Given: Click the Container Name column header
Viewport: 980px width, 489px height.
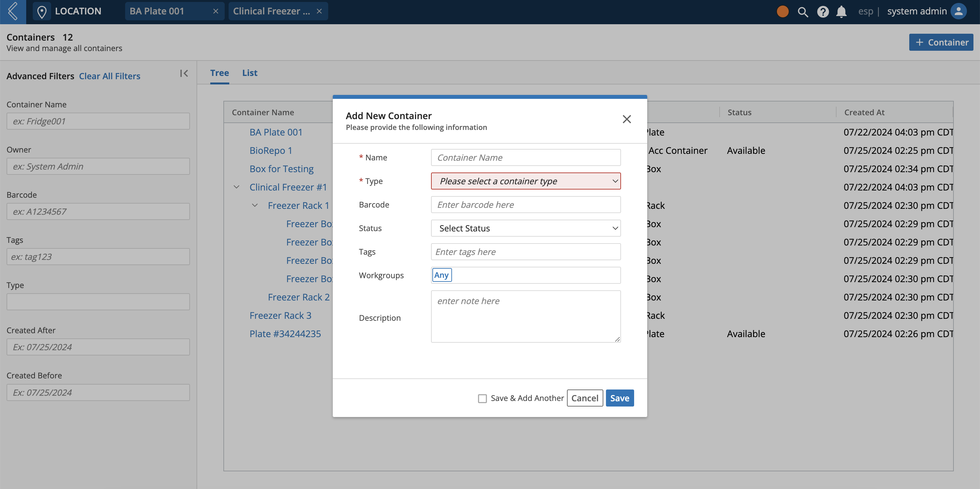Looking at the screenshot, I should click(263, 112).
